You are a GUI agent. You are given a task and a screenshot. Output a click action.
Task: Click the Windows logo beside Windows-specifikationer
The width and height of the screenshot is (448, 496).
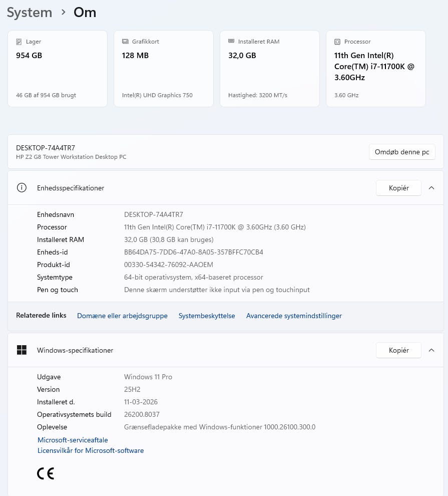tap(22, 350)
